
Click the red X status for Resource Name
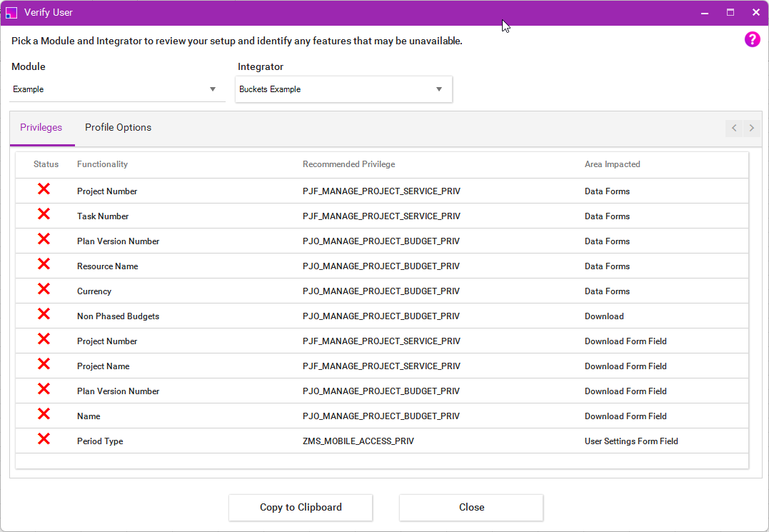[x=44, y=264]
